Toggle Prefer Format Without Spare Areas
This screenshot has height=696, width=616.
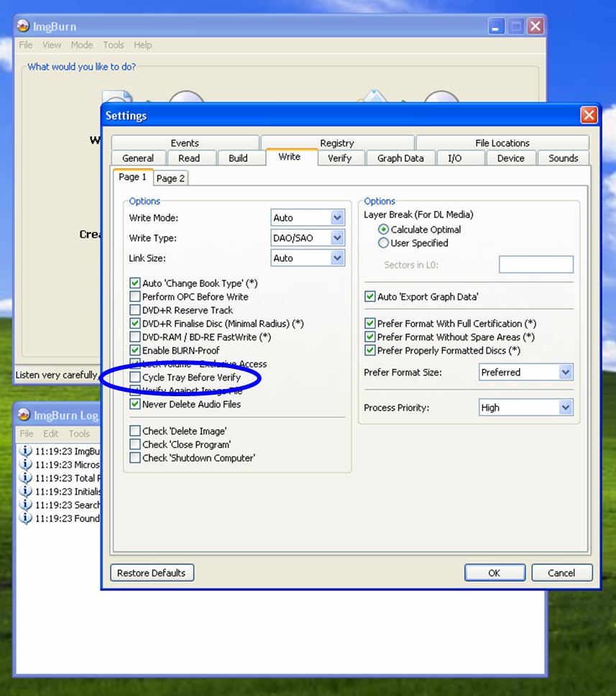coord(369,337)
